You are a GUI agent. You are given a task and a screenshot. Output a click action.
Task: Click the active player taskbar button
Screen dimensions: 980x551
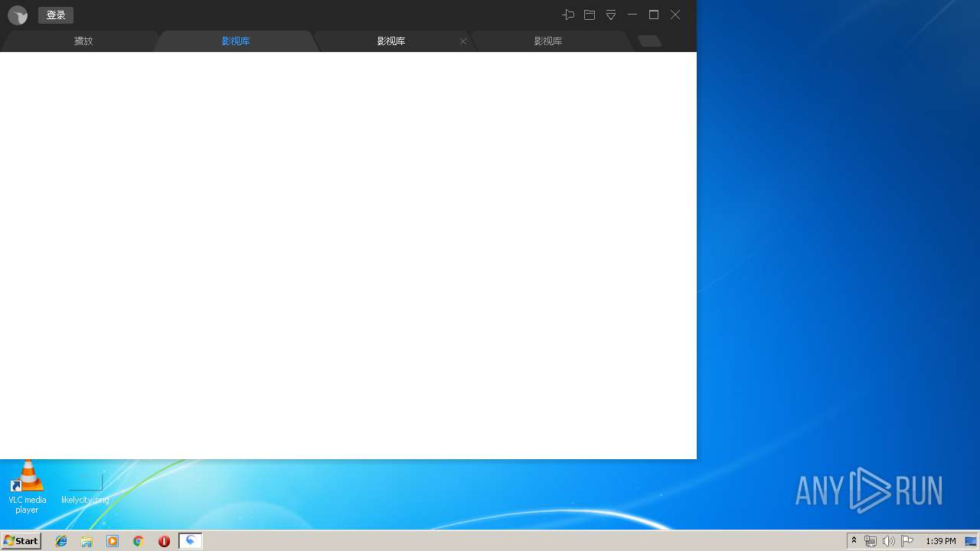click(191, 541)
